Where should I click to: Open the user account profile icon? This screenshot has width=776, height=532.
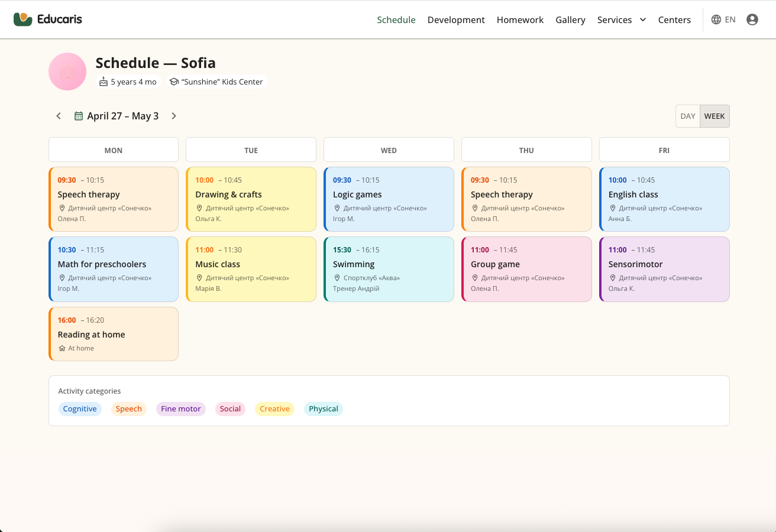tap(752, 20)
